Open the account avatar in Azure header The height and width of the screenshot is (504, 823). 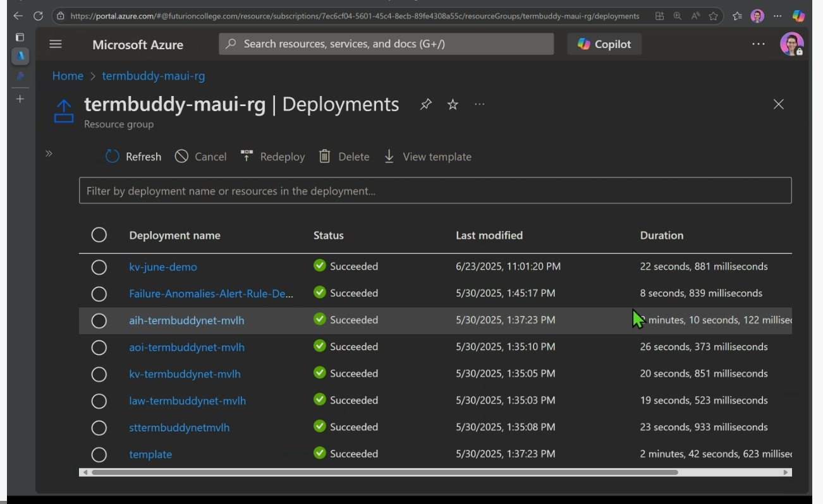tap(791, 44)
